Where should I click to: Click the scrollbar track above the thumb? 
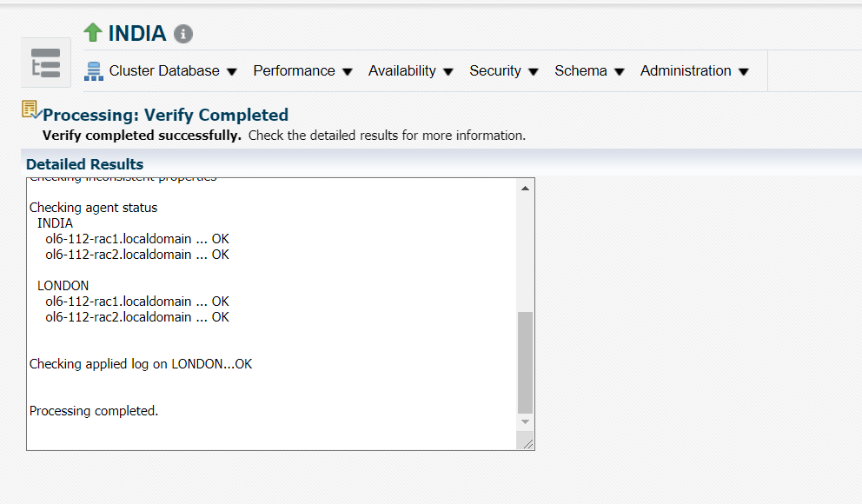(525, 252)
